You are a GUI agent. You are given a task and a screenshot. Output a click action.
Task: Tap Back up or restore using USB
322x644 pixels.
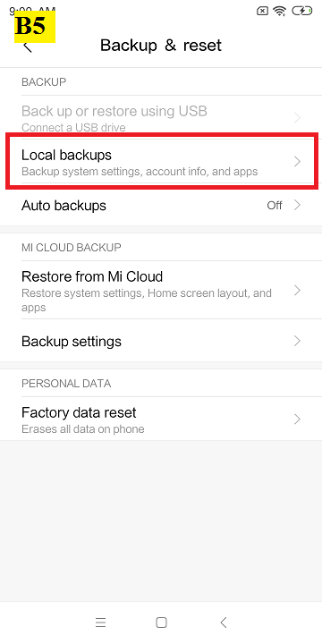click(161, 117)
